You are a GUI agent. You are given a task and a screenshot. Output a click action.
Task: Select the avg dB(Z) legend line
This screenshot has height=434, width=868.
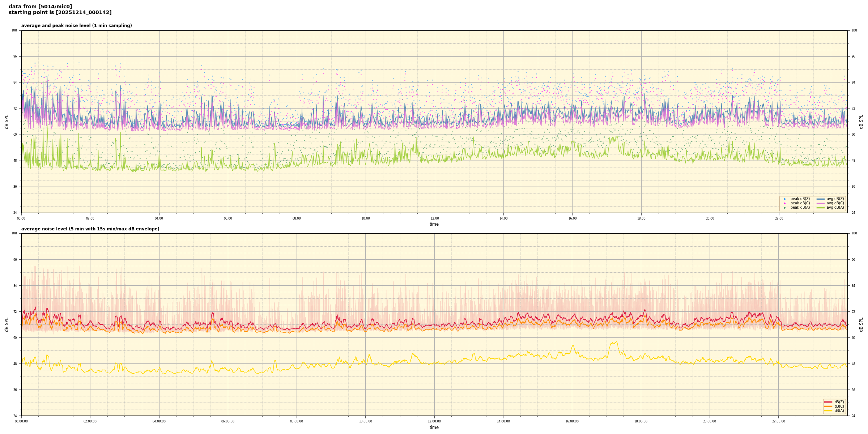pyautogui.click(x=821, y=199)
